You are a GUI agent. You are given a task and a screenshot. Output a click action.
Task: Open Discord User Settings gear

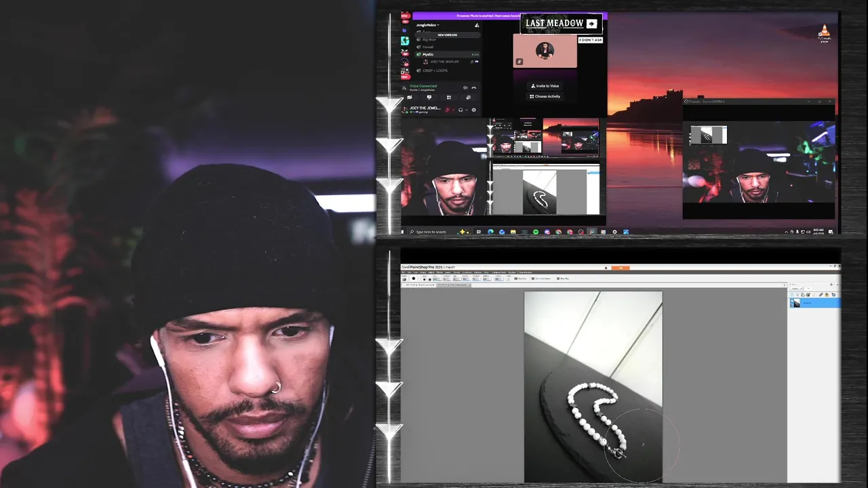[x=474, y=110]
